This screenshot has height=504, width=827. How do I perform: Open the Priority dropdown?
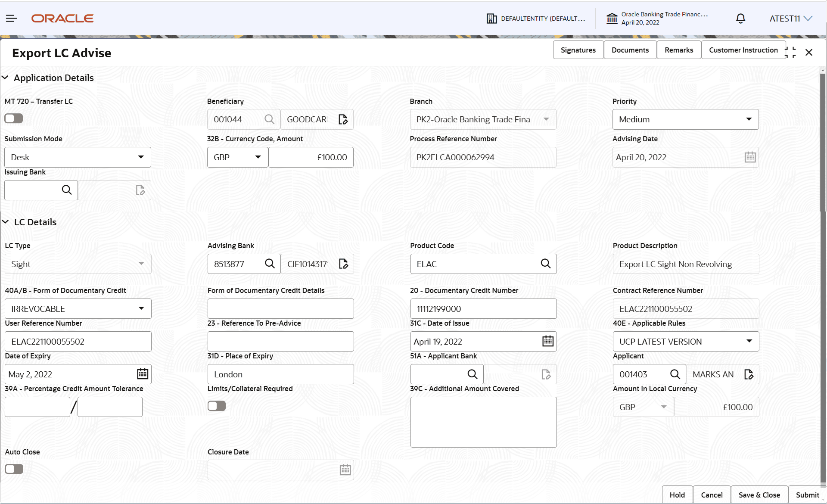click(749, 119)
